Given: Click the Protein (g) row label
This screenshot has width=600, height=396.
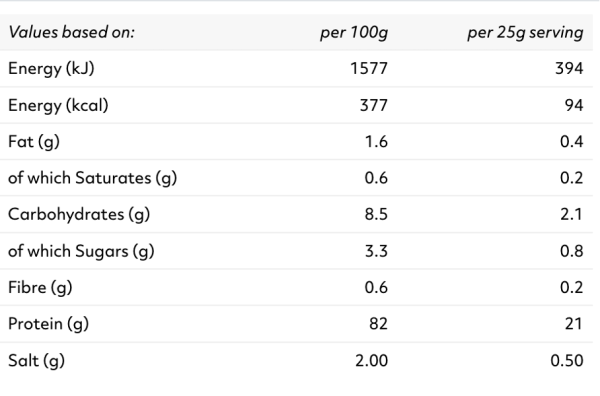Looking at the screenshot, I should tap(49, 324).
